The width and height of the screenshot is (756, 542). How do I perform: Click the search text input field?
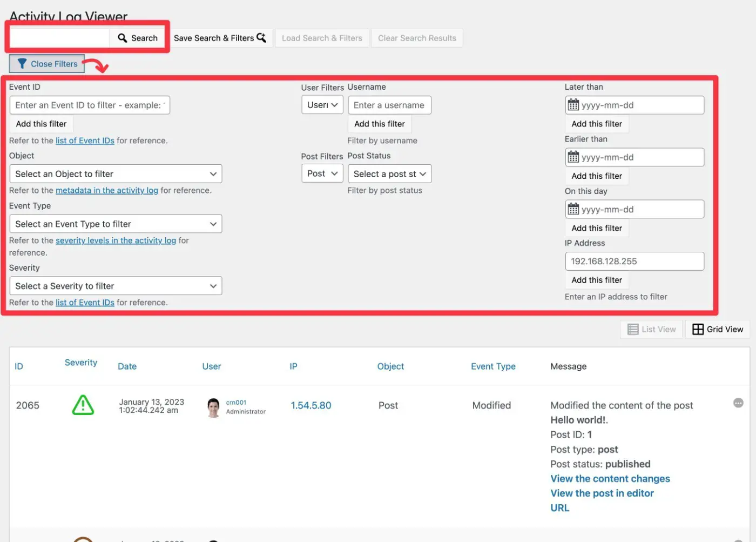60,38
